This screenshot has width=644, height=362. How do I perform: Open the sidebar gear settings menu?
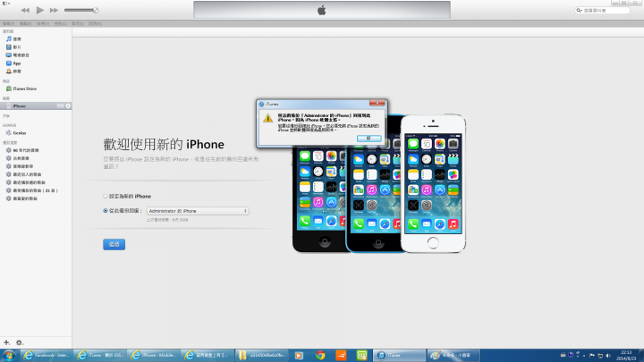20,342
